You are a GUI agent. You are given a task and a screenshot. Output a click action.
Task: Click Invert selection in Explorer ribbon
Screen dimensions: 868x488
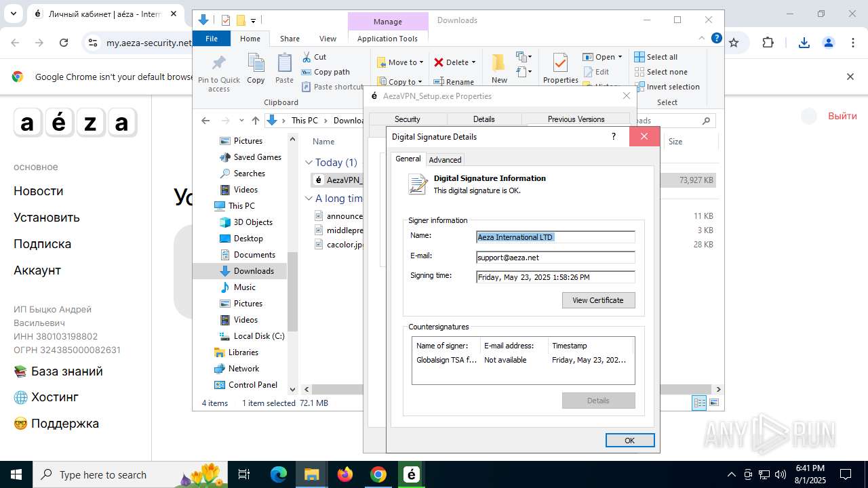667,87
